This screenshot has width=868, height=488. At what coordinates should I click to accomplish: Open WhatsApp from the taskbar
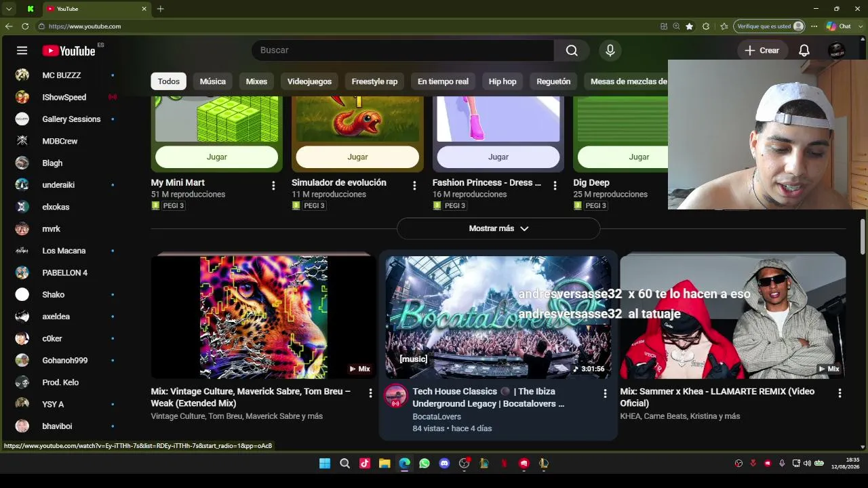[x=425, y=464]
